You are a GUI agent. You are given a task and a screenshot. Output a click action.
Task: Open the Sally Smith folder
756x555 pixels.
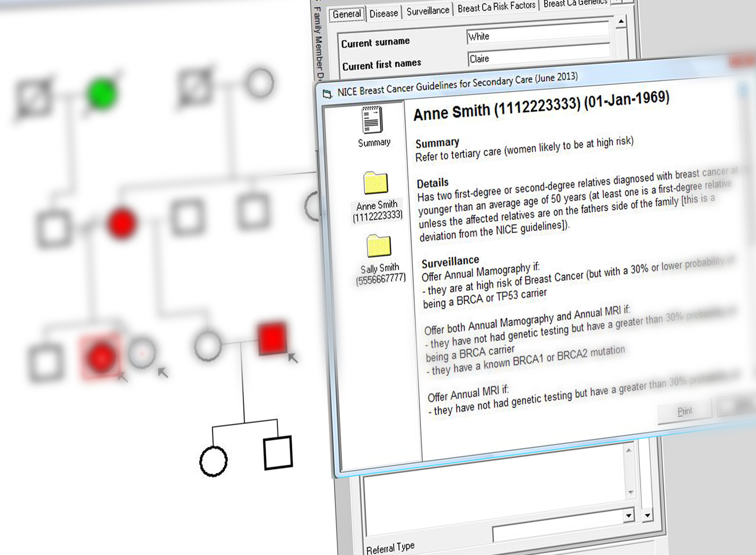(x=379, y=246)
